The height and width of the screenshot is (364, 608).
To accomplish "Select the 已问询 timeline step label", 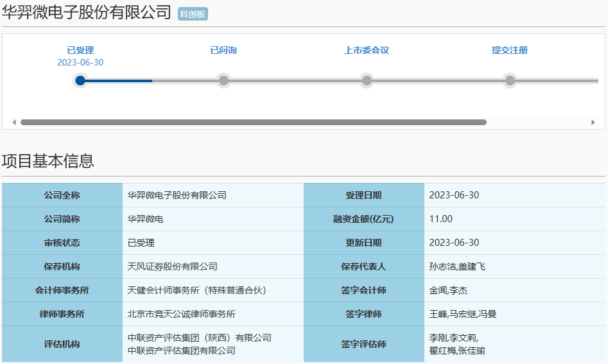I will click(x=223, y=50).
